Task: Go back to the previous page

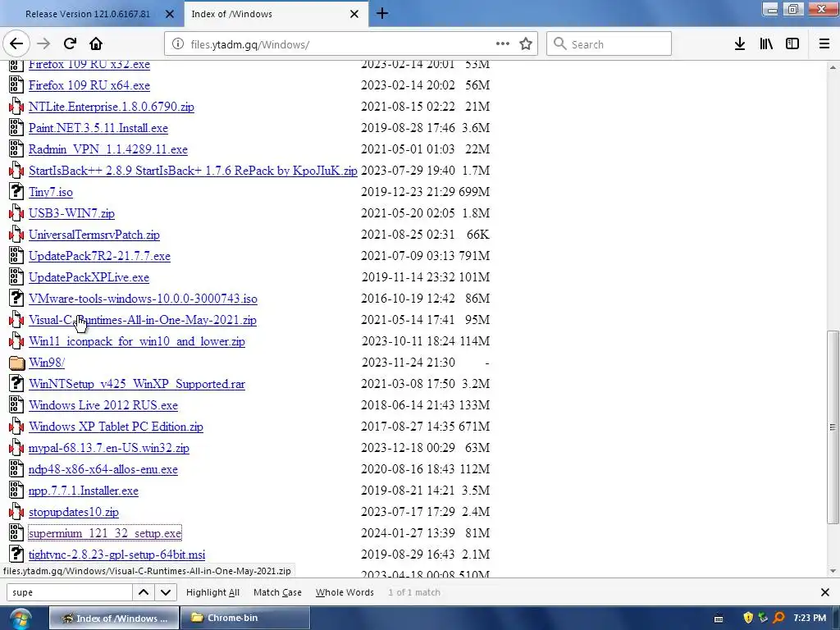Action: click(x=16, y=44)
